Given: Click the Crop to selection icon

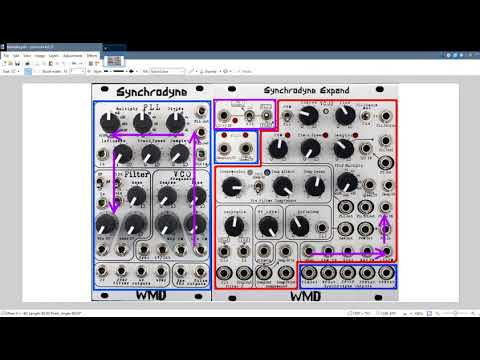Looking at the screenshot, I should tap(57, 63).
